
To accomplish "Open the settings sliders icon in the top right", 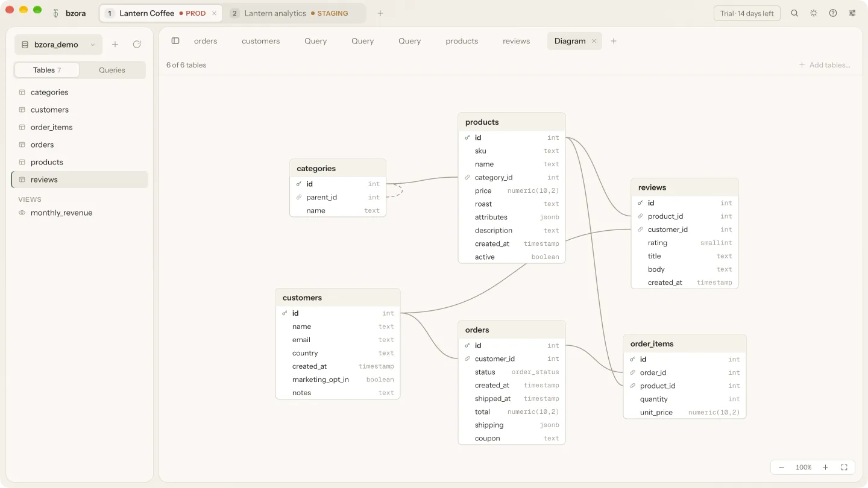I will [852, 13].
